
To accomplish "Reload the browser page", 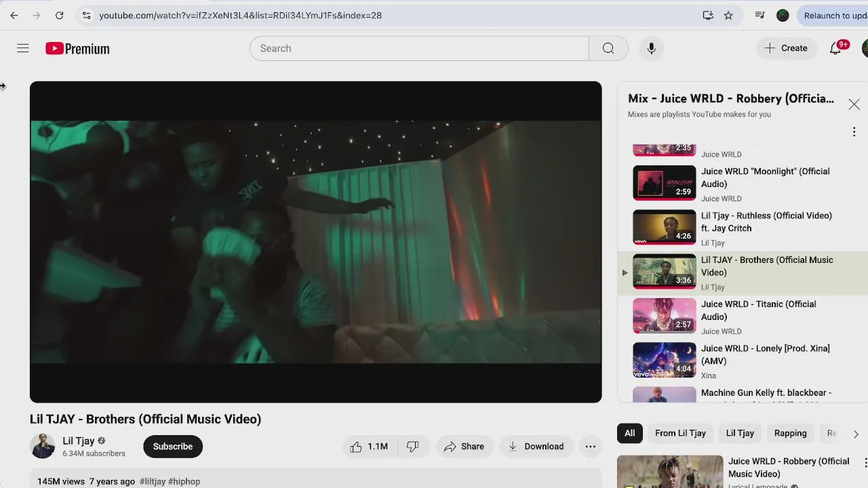I will point(59,15).
